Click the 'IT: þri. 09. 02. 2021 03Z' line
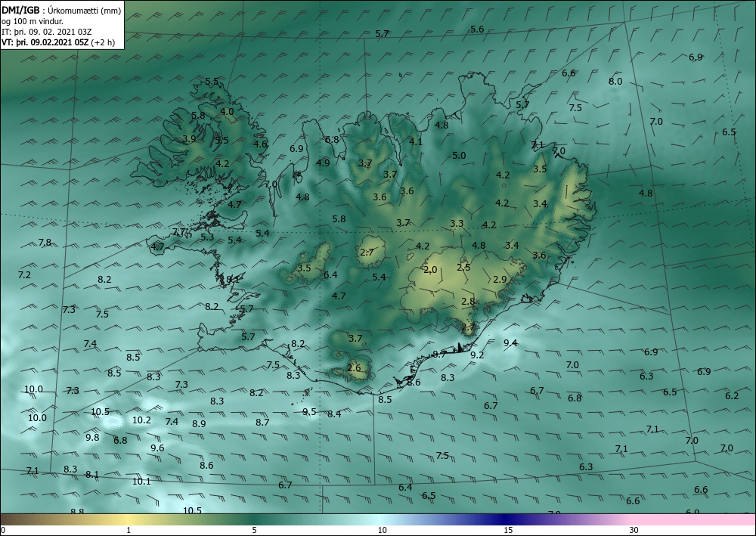 click(x=46, y=32)
